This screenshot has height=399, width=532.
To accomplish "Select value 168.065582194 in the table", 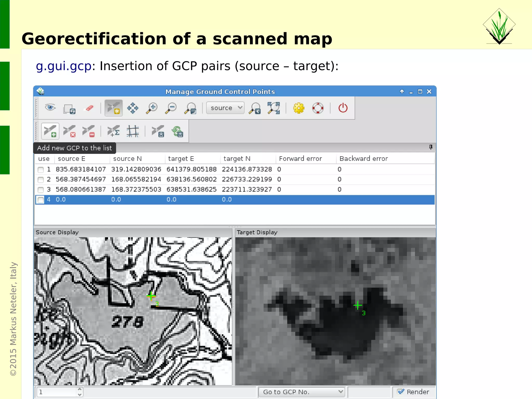I will [x=136, y=179].
